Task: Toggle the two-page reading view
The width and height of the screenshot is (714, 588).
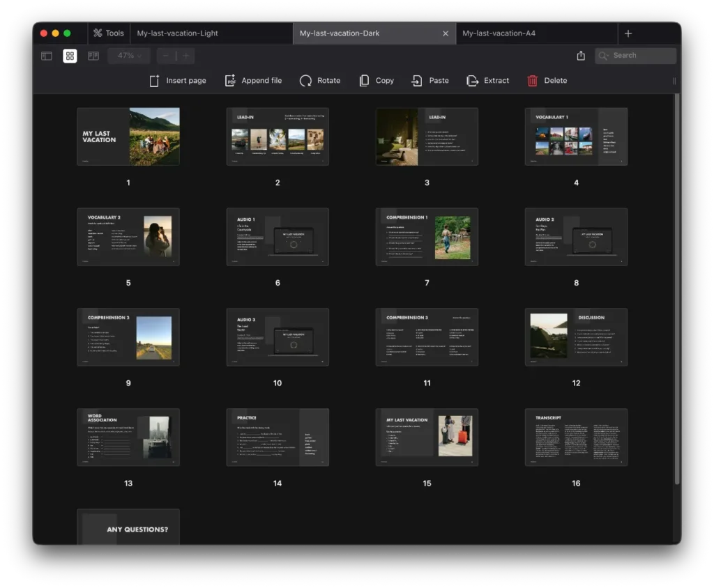Action: point(93,56)
